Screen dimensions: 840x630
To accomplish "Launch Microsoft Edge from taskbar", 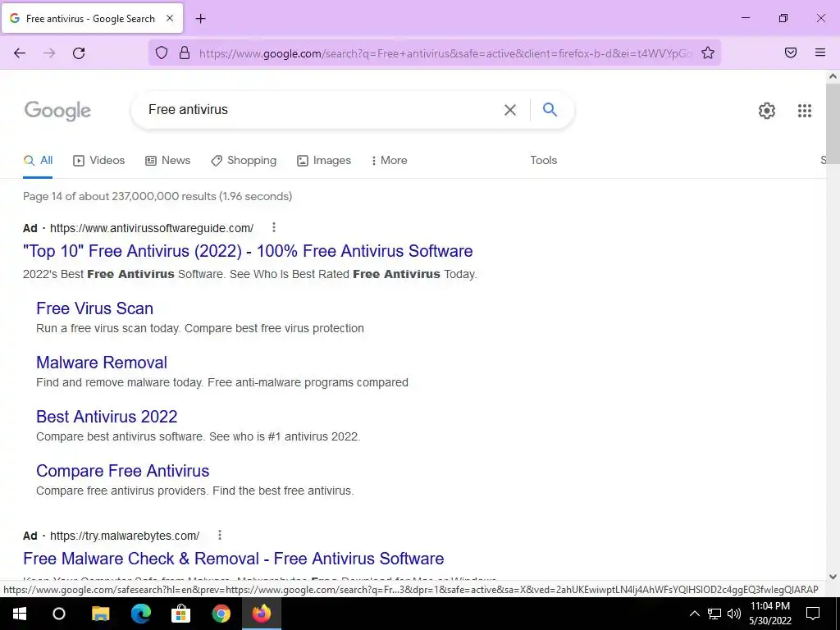I will [141, 614].
